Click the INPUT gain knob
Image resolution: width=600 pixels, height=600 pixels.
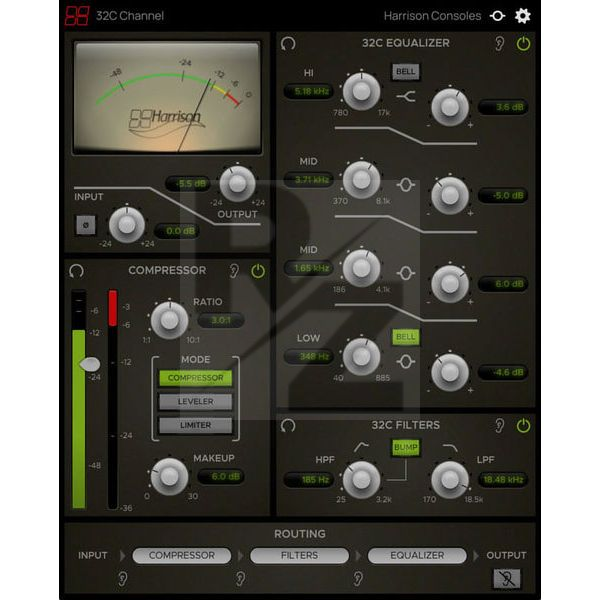coord(127,225)
